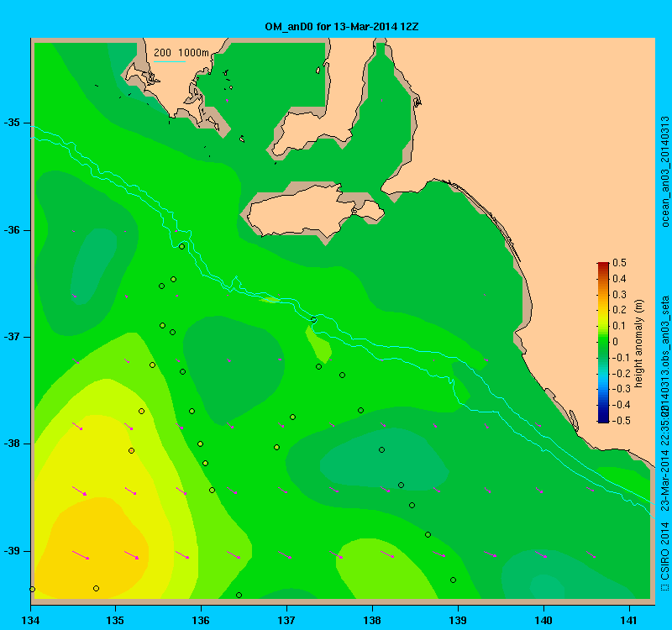Click the 0.1 value on the colorbar scale
This screenshot has height=630, width=672.
pos(619,326)
